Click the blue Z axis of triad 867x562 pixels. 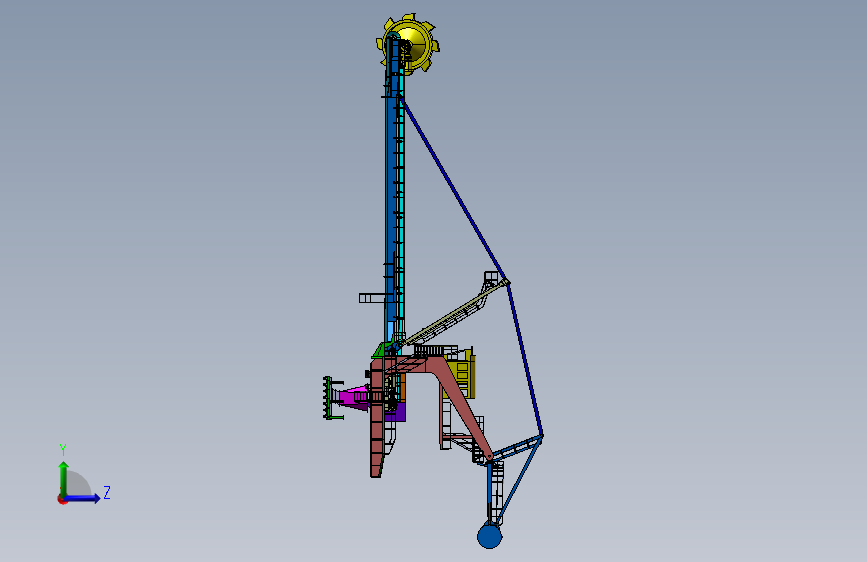[x=82, y=498]
